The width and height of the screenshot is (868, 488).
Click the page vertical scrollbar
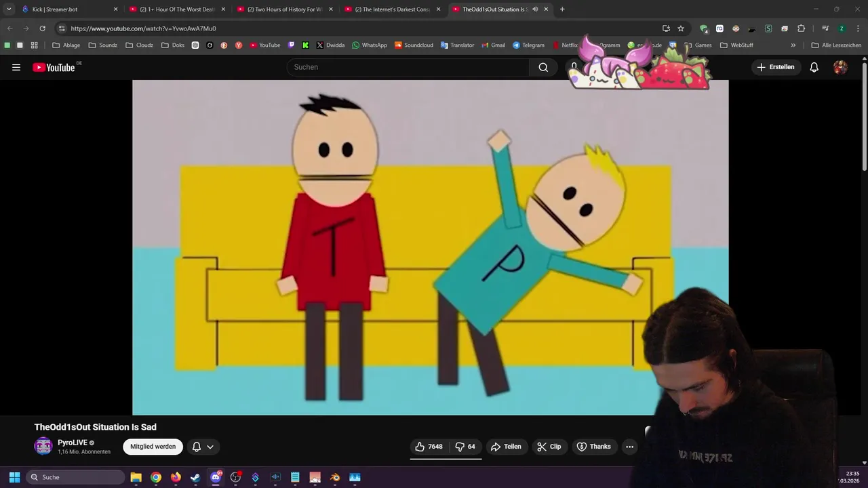(865, 115)
